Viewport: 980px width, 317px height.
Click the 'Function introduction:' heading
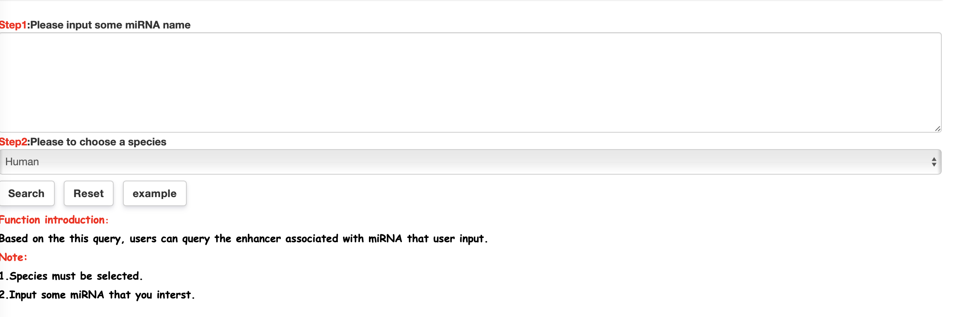pyautogui.click(x=54, y=220)
